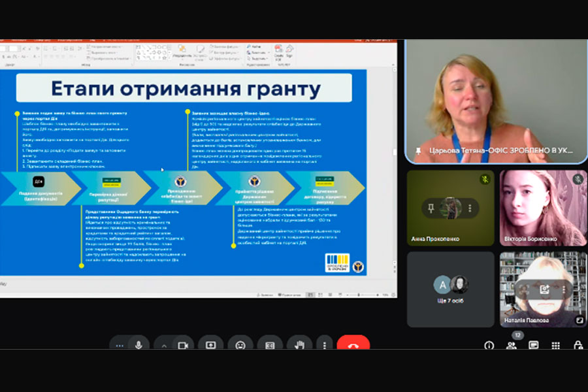
Task: Click Find in the Editing group
Action: click(x=254, y=46)
